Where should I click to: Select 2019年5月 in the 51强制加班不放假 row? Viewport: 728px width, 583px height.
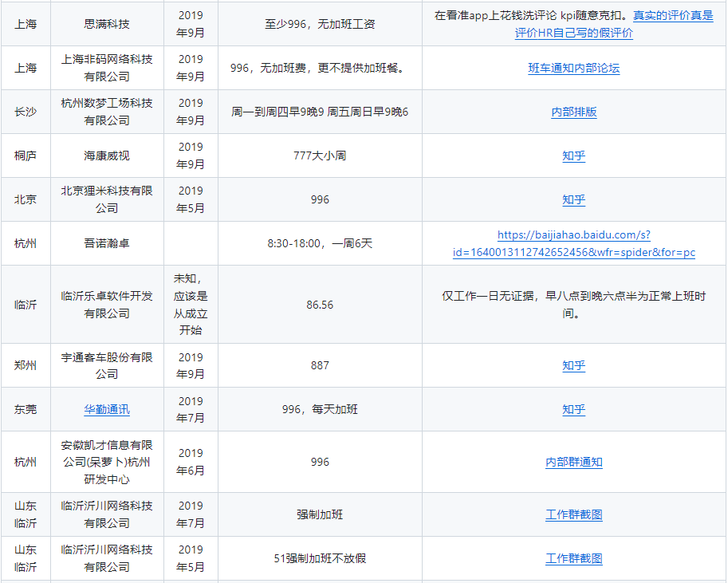click(191, 558)
